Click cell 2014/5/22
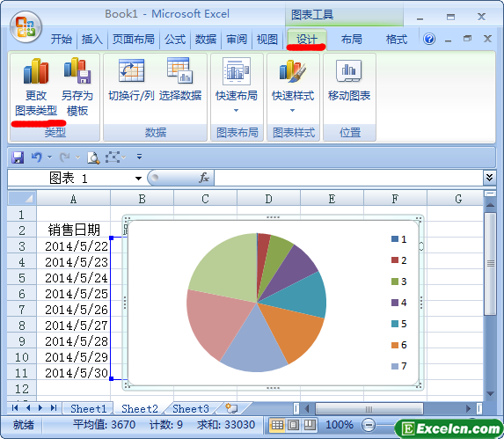 tap(74, 246)
